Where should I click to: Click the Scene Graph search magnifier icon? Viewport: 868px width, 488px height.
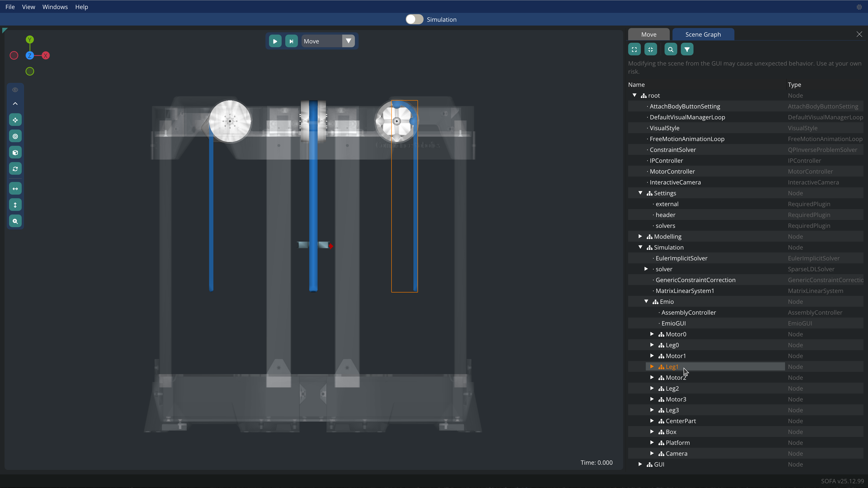670,50
